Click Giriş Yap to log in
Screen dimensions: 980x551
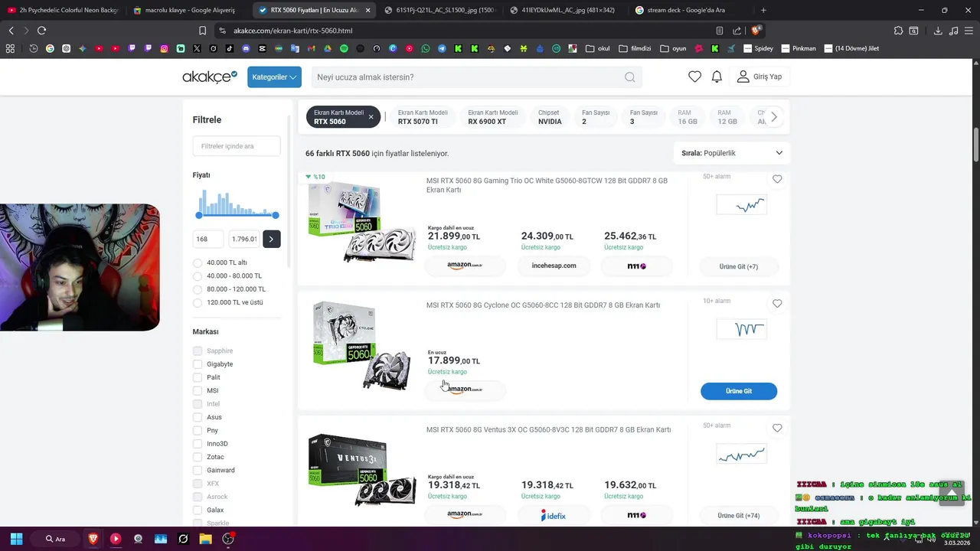[x=759, y=77]
